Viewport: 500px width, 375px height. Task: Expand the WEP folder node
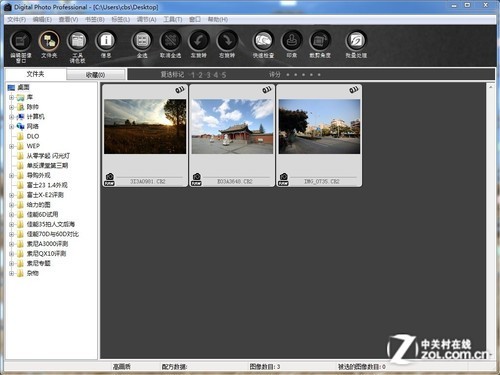11,146
